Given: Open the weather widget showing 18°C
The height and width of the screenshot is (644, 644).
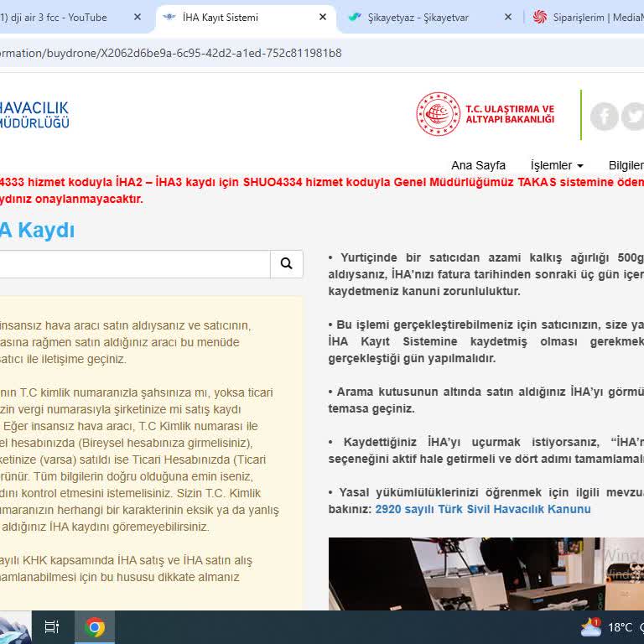Looking at the screenshot, I should click(612, 627).
